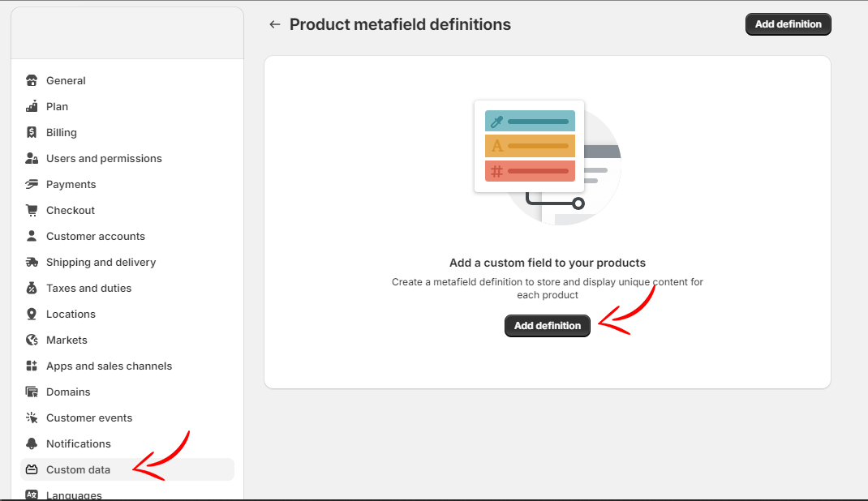Click the back arrow beside page title
868x501 pixels.
tap(275, 24)
